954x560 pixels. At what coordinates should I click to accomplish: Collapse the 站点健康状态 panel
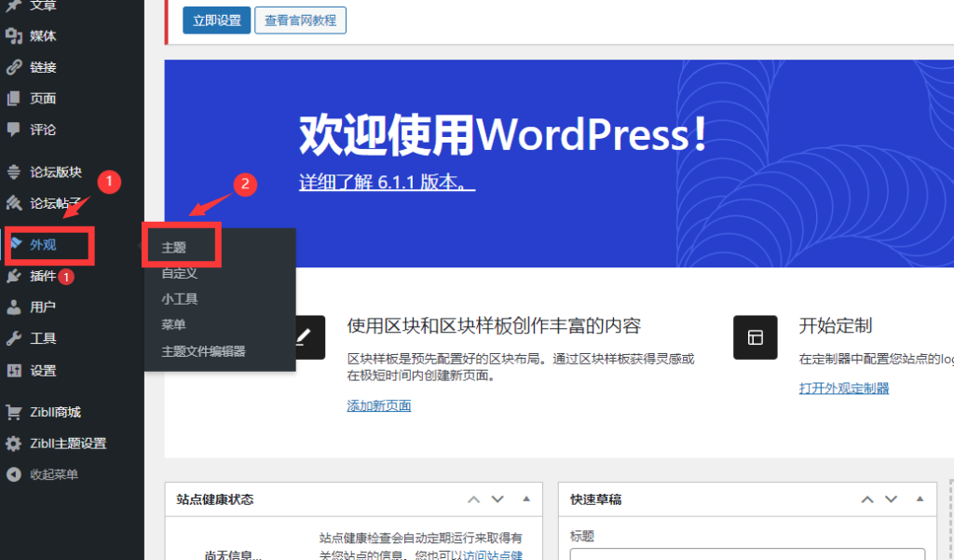pyautogui.click(x=526, y=499)
